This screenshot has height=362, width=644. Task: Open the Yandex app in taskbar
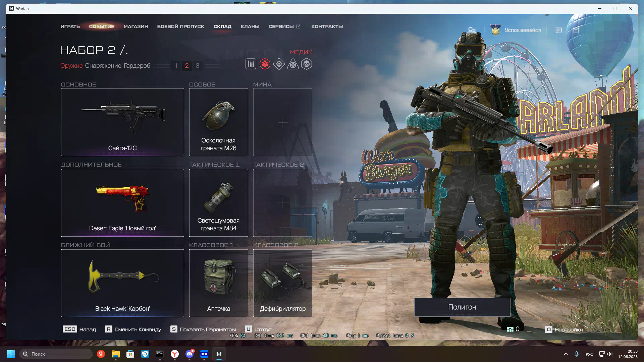(x=101, y=354)
